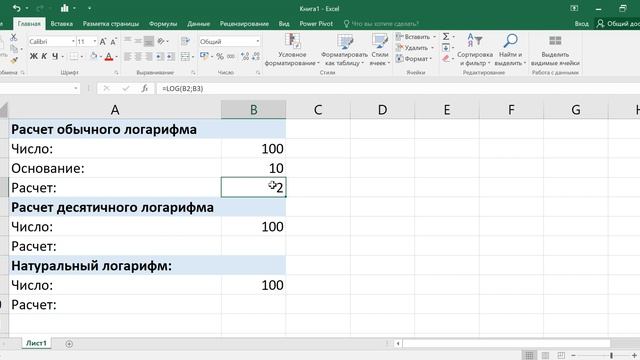640x360 pixels.
Task: Open the Power Pivot tab
Action: pos(316,24)
